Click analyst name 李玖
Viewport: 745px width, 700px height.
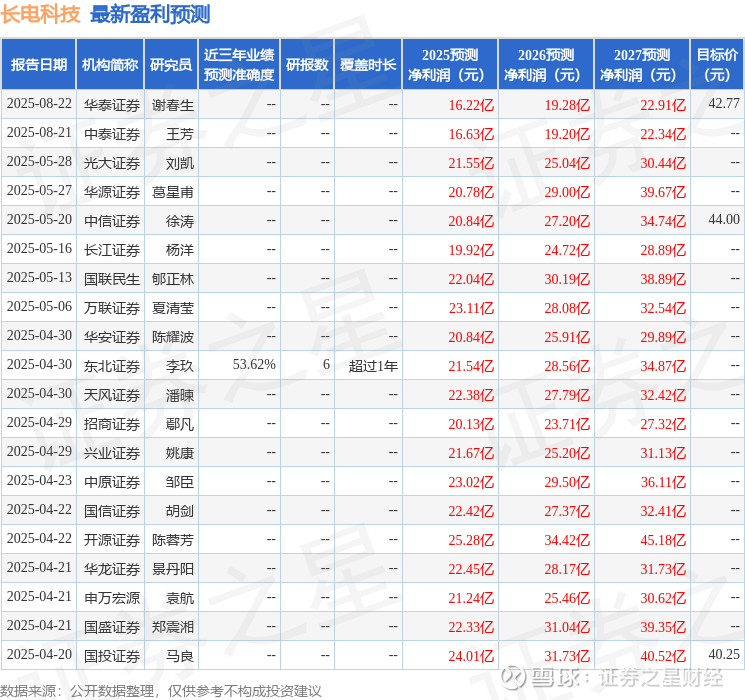180,366
